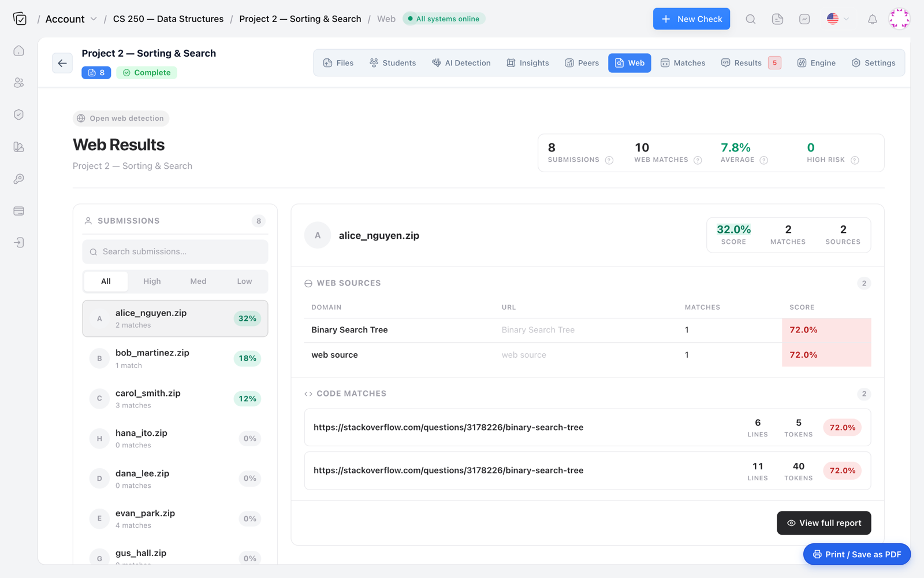Open the documents icon in top bar
This screenshot has width=924, height=578.
click(777, 19)
